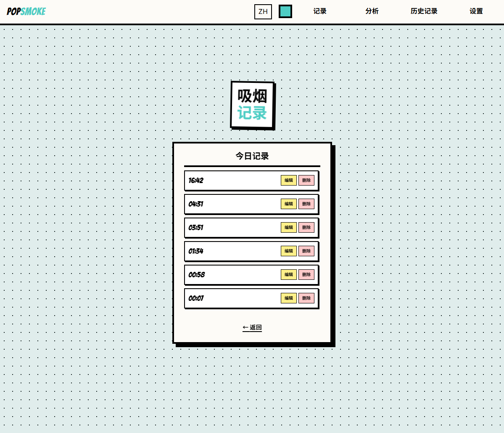Click the ← 返回 back link
This screenshot has width=504, height=433.
coord(252,327)
